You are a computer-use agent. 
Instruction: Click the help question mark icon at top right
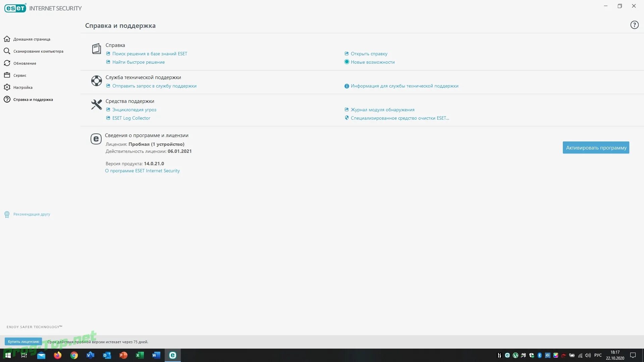[634, 25]
